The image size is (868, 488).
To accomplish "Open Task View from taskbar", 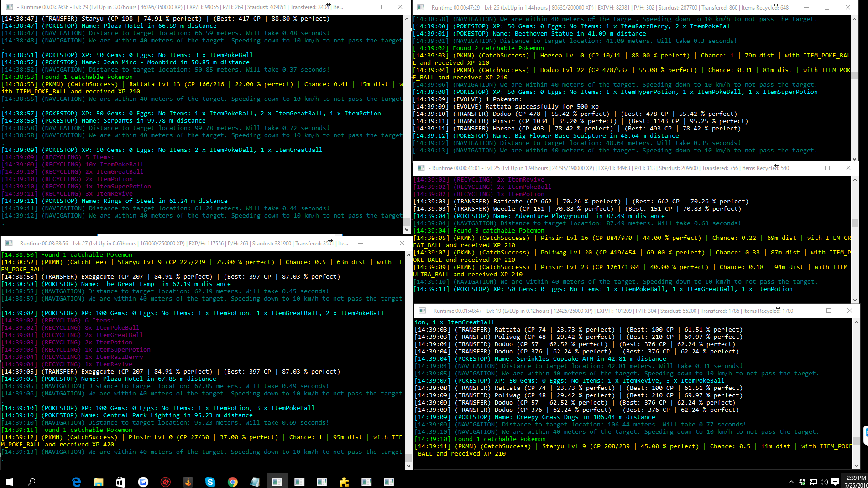I will [x=53, y=482].
